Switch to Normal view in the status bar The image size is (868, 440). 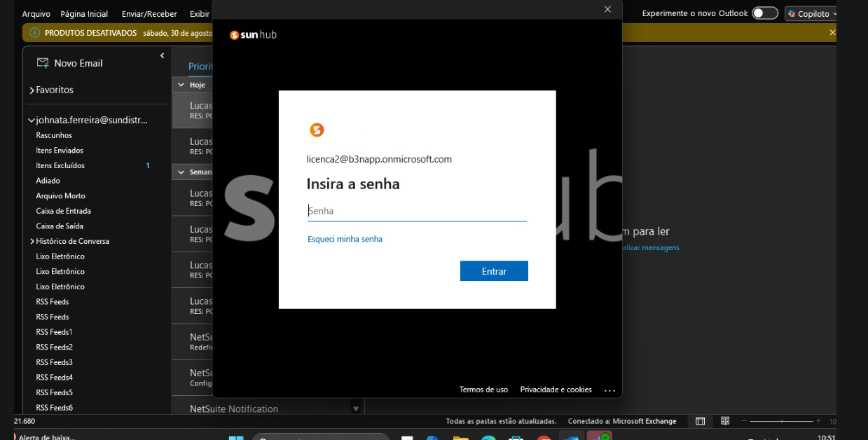(700, 421)
